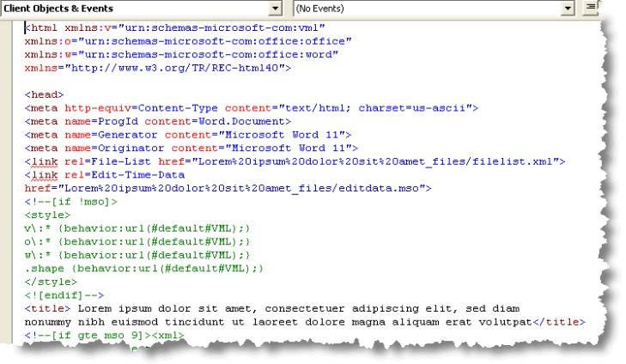Open the Client Objects & Events dropdown arrow
This screenshot has width=626, height=364.
click(275, 8)
